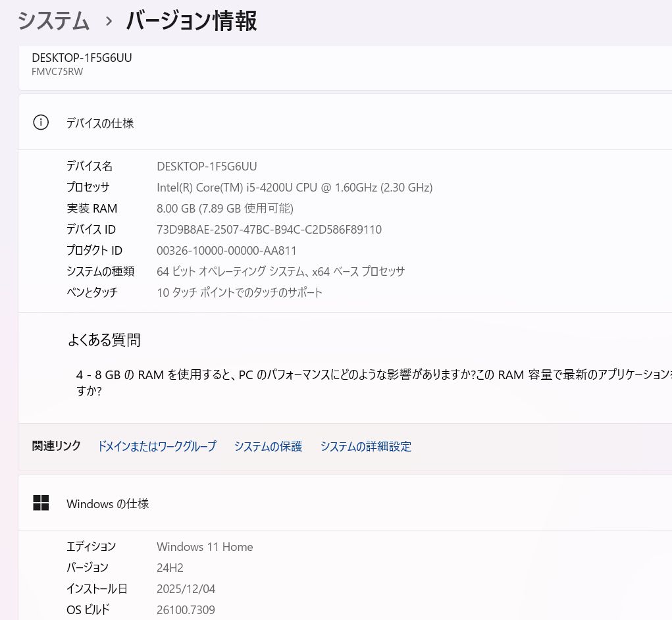Click the Windows logo icon beside Windows の仕様
Image resolution: width=672 pixels, height=620 pixels.
coord(41,503)
